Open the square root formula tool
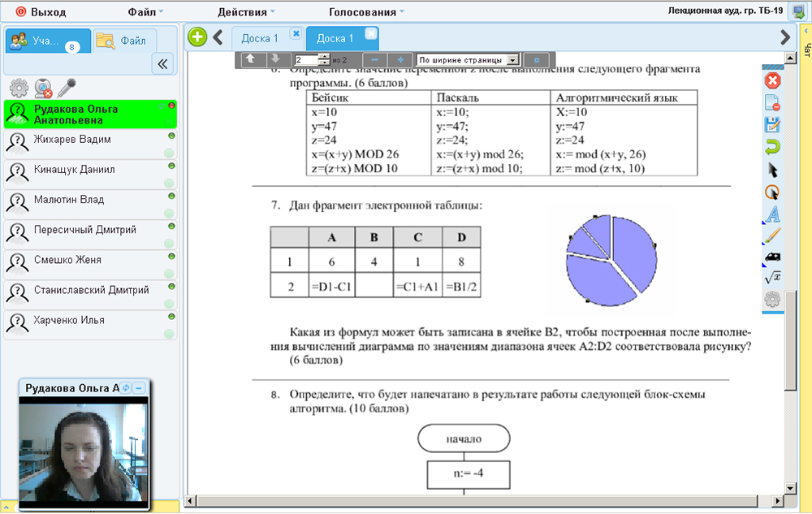Image resolution: width=812 pixels, height=514 pixels. pyautogui.click(x=772, y=278)
